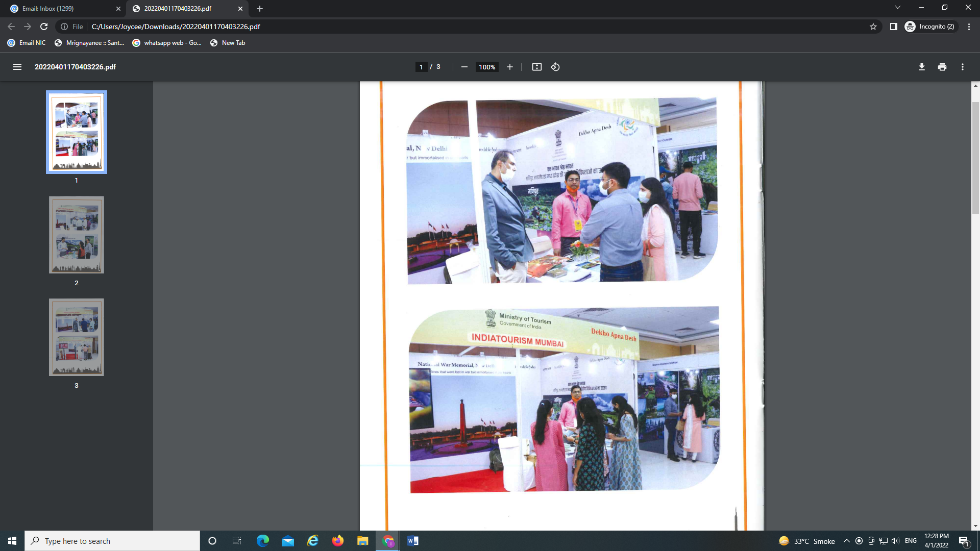Select page 3 thumbnail
The image size is (980, 551).
77,337
